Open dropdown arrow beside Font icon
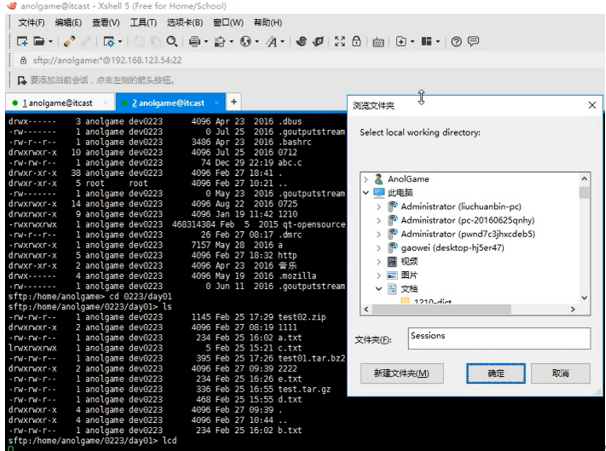 pyautogui.click(x=283, y=41)
